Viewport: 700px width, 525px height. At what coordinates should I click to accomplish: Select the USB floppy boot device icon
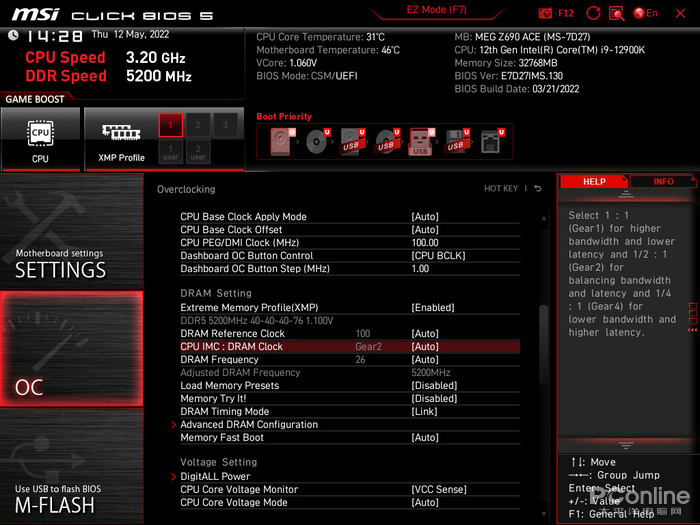(x=457, y=142)
